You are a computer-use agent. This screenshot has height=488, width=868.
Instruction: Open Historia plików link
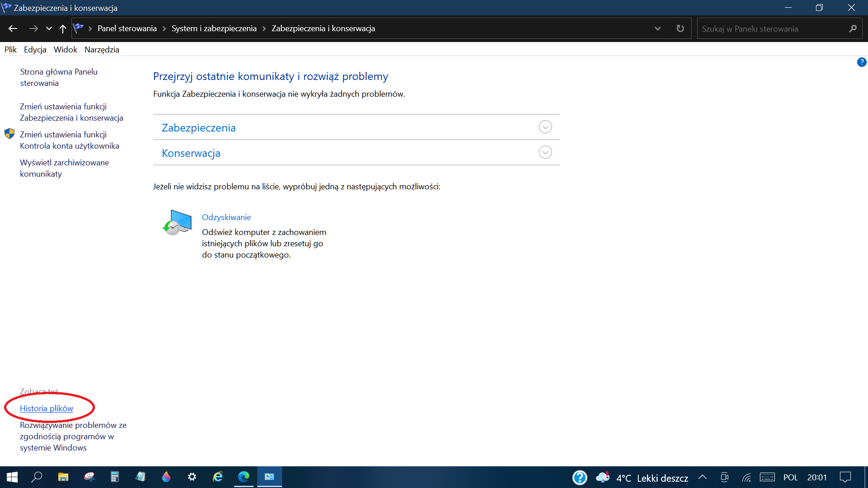(46, 408)
